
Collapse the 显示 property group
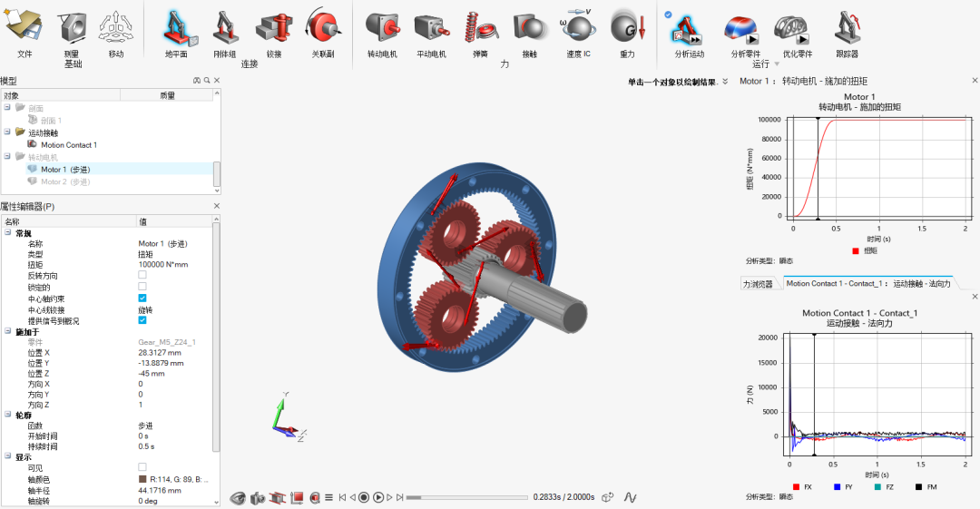click(x=8, y=457)
